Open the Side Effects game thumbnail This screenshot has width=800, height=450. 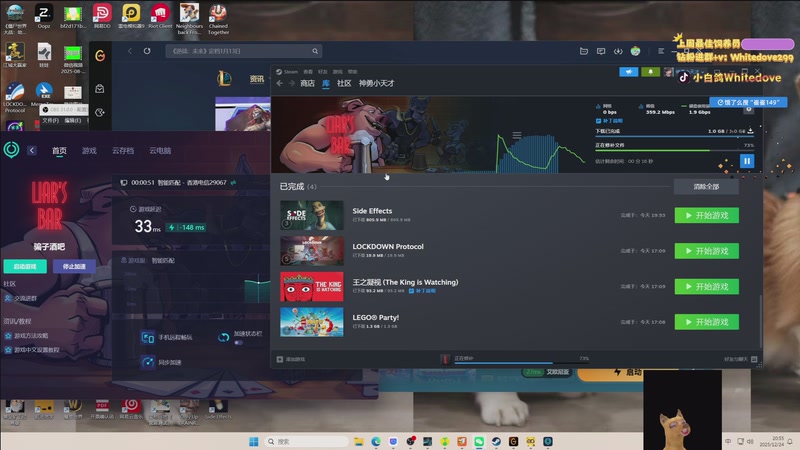pos(312,215)
